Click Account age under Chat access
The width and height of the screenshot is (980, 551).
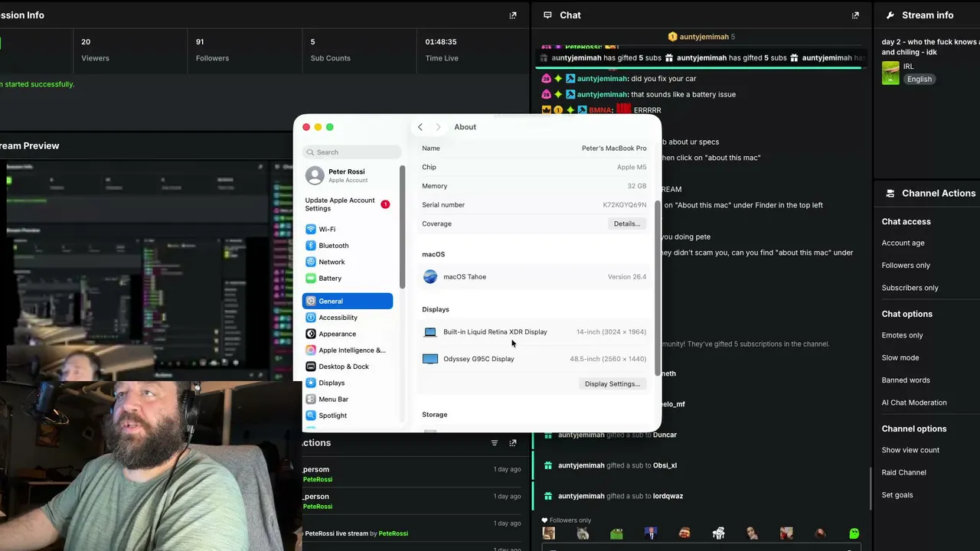903,243
